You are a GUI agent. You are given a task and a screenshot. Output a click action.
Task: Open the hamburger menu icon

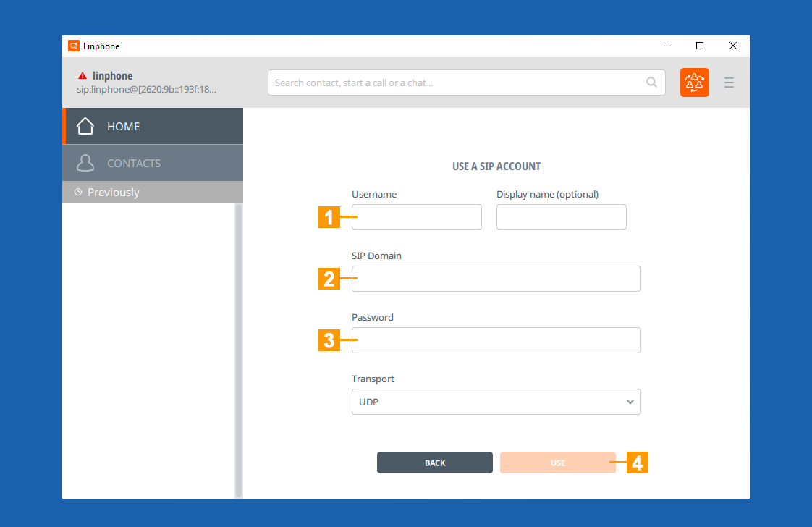point(729,83)
